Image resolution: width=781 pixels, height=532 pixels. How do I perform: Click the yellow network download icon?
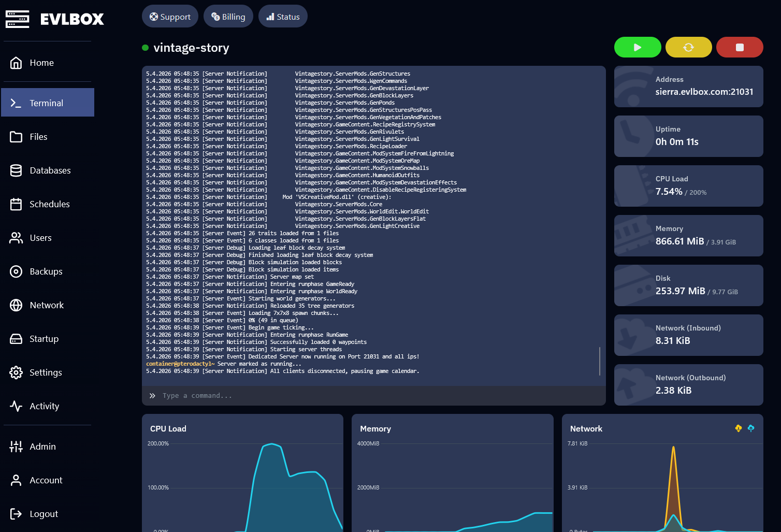click(x=738, y=428)
